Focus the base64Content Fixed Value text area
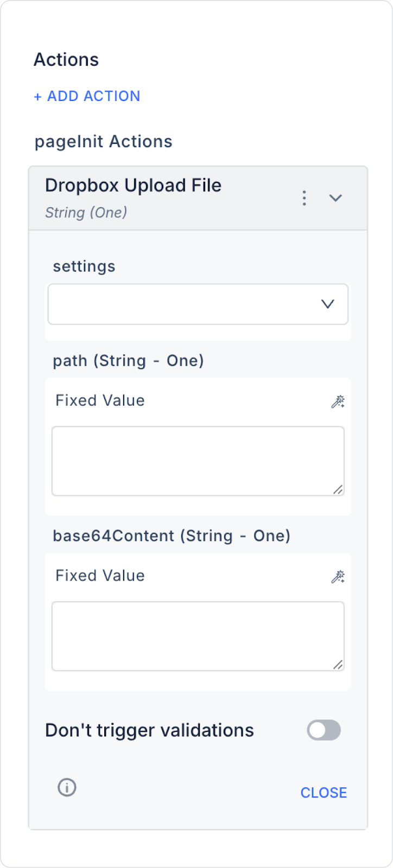This screenshot has width=393, height=868. [198, 636]
